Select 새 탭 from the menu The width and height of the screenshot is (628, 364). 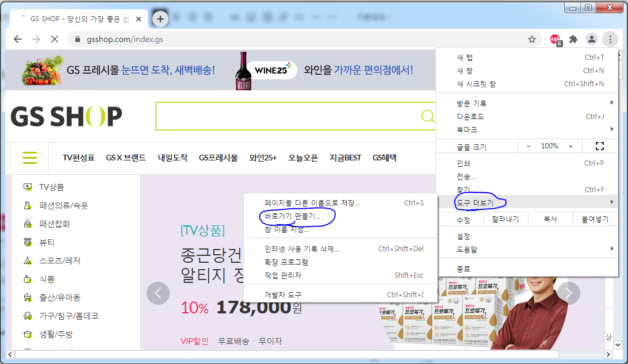tap(527, 58)
